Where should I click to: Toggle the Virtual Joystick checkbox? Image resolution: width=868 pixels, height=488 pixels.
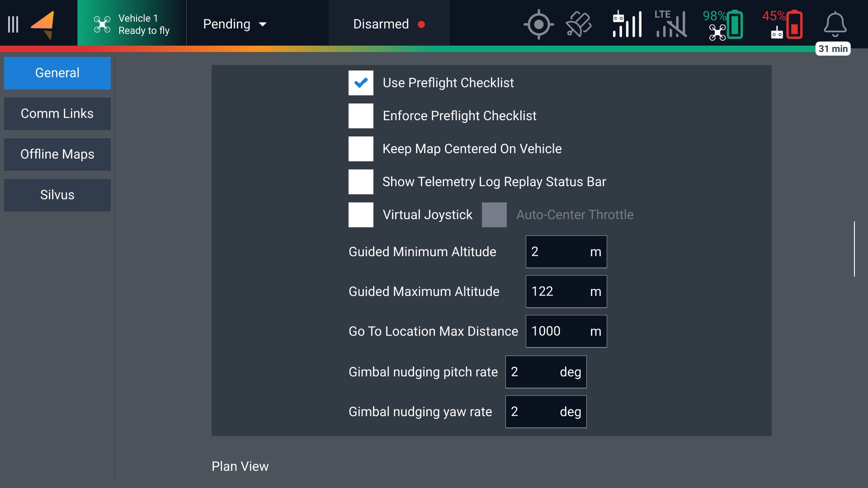point(361,215)
